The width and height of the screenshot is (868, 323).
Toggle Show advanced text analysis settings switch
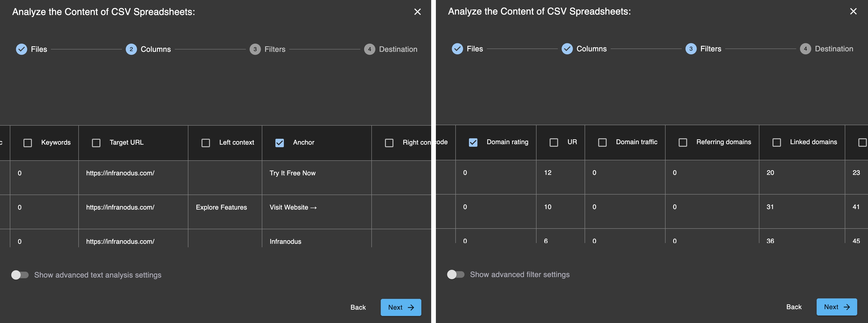click(x=20, y=275)
